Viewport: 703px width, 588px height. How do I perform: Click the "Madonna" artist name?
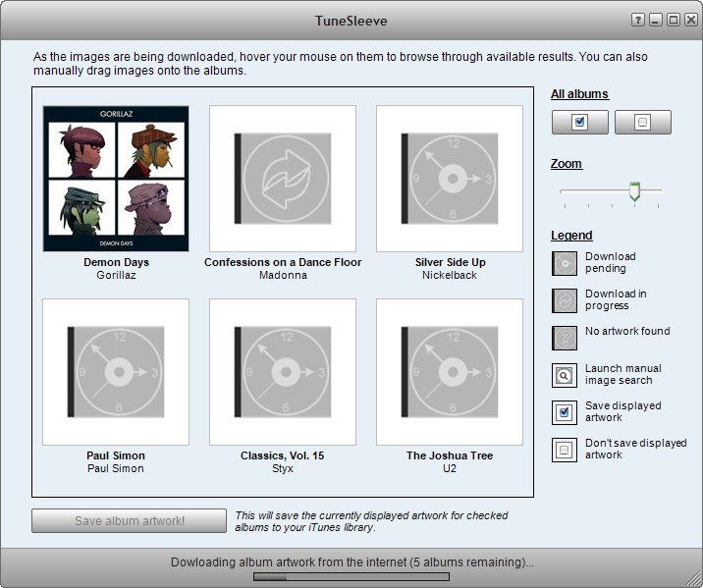coord(283,275)
